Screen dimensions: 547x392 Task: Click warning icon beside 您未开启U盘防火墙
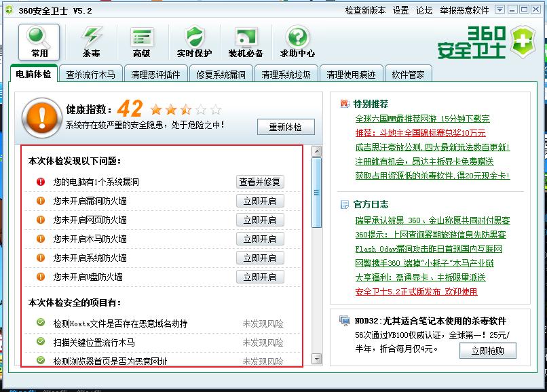[41, 277]
